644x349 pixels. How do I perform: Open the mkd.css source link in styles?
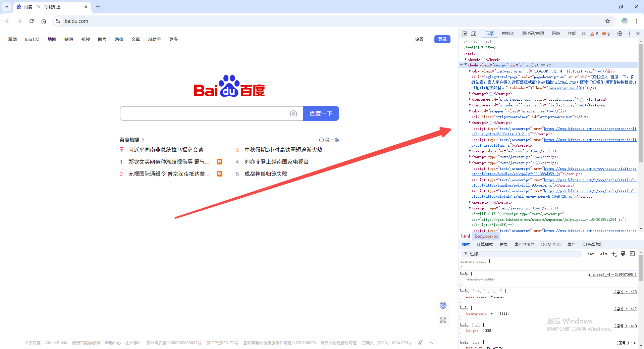[x=612, y=275]
